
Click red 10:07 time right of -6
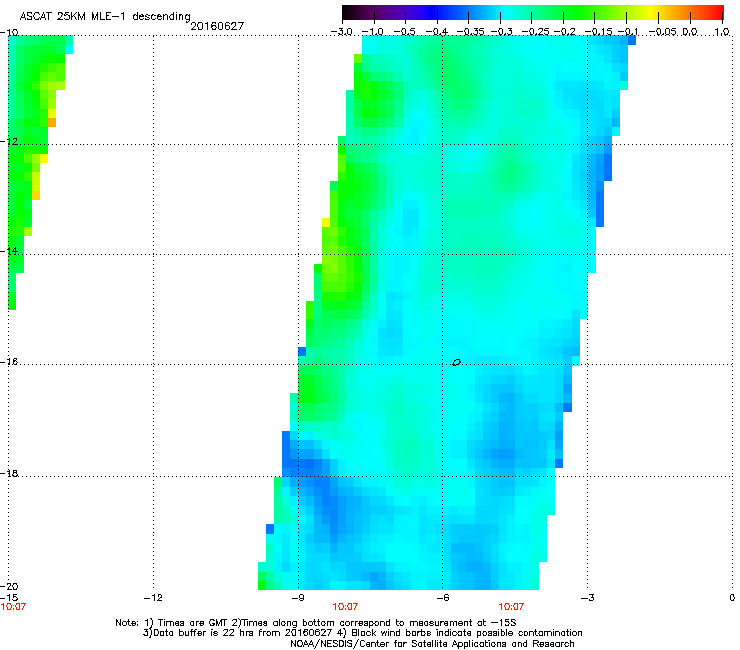pyautogui.click(x=511, y=607)
